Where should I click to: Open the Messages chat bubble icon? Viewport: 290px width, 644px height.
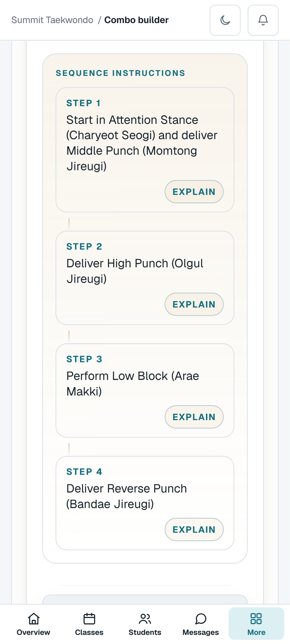(x=201, y=619)
